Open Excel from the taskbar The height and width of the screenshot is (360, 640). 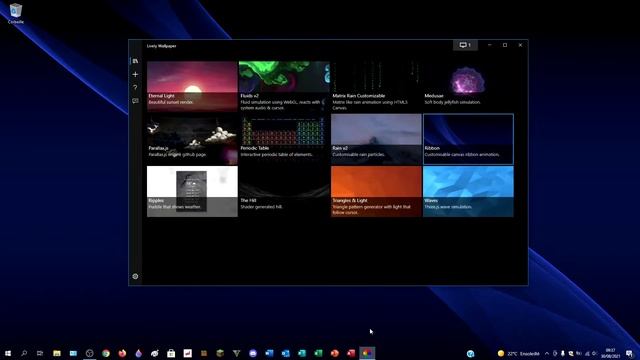(318, 353)
